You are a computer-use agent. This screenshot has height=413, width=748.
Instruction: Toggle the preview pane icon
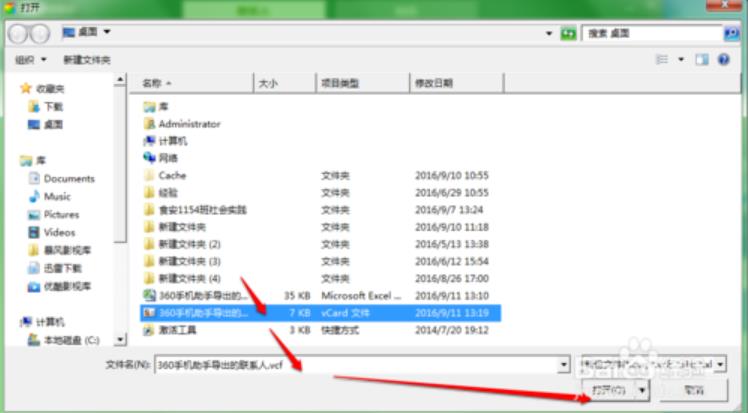pyautogui.click(x=701, y=60)
